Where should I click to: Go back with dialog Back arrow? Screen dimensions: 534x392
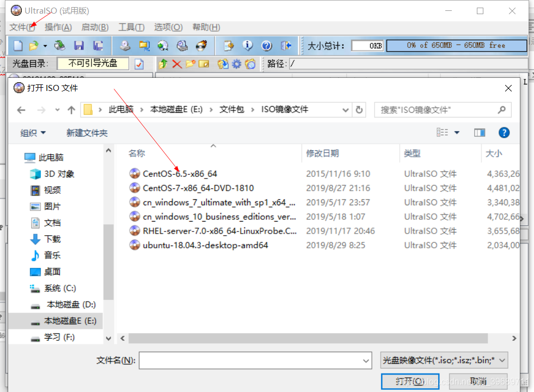21,110
